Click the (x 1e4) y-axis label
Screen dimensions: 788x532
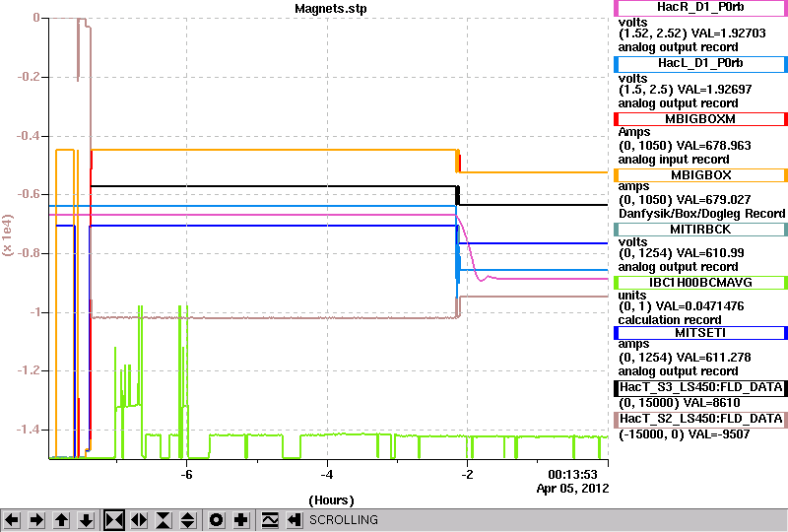click(x=8, y=235)
